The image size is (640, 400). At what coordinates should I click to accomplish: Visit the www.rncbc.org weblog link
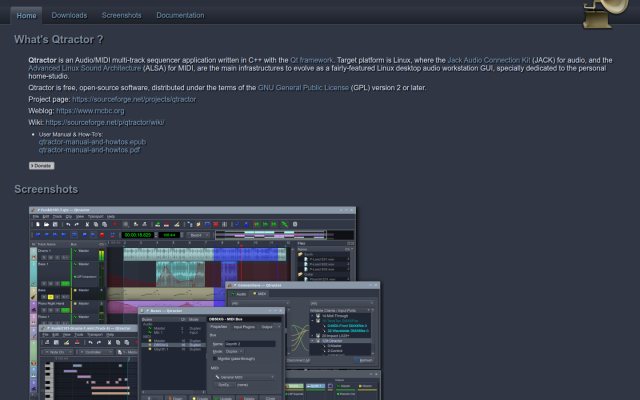point(90,111)
